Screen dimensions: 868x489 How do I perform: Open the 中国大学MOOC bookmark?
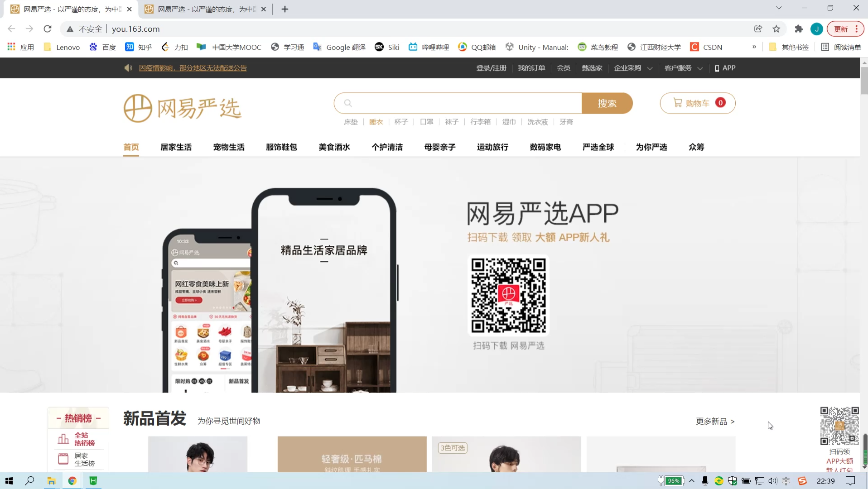tap(229, 47)
